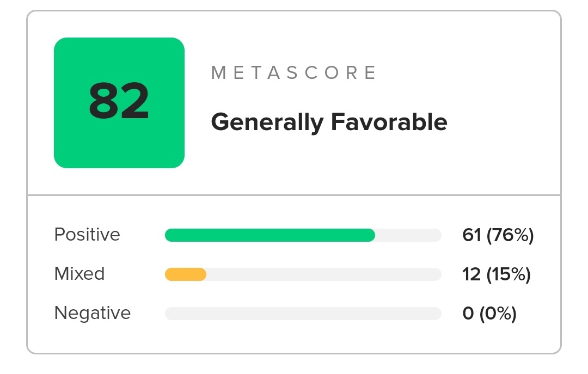The width and height of the screenshot is (588, 374).
Task: Click the letter M of METASCORE
Action: click(x=218, y=73)
